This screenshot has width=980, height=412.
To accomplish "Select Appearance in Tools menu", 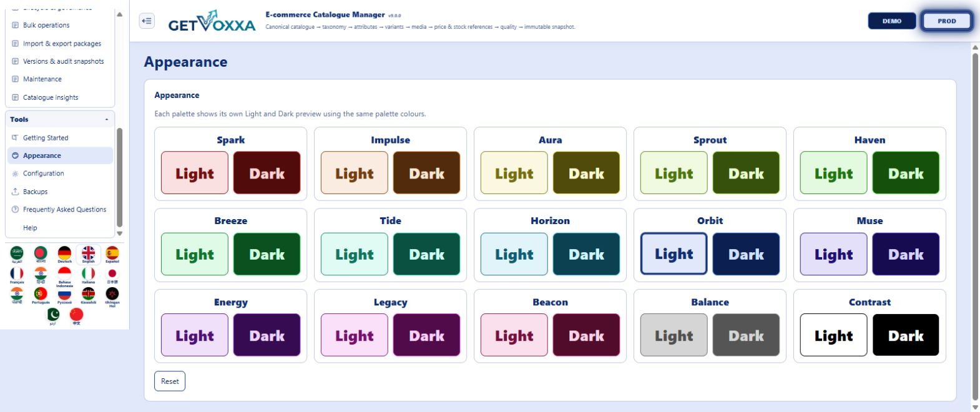I will point(60,155).
